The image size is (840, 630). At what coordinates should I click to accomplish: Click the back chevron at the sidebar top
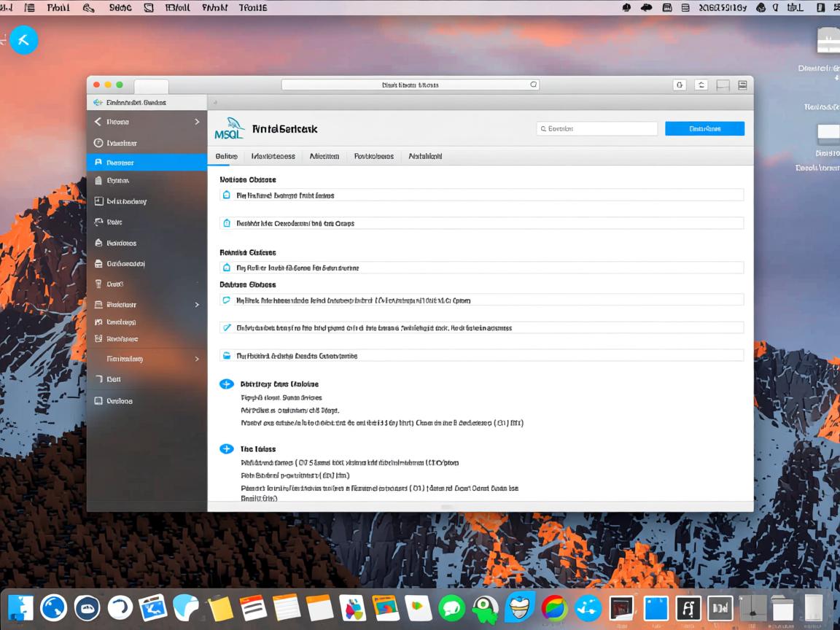point(98,122)
